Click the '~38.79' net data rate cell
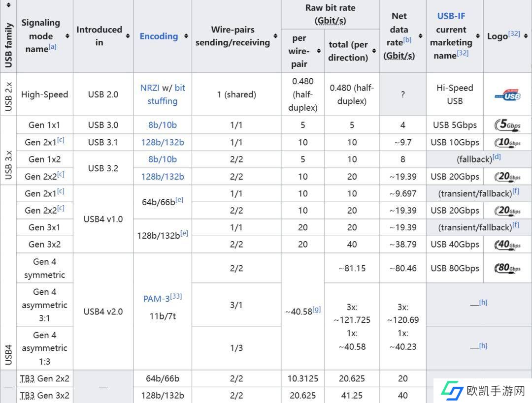Viewport: 532px width, 403px height. click(x=403, y=245)
